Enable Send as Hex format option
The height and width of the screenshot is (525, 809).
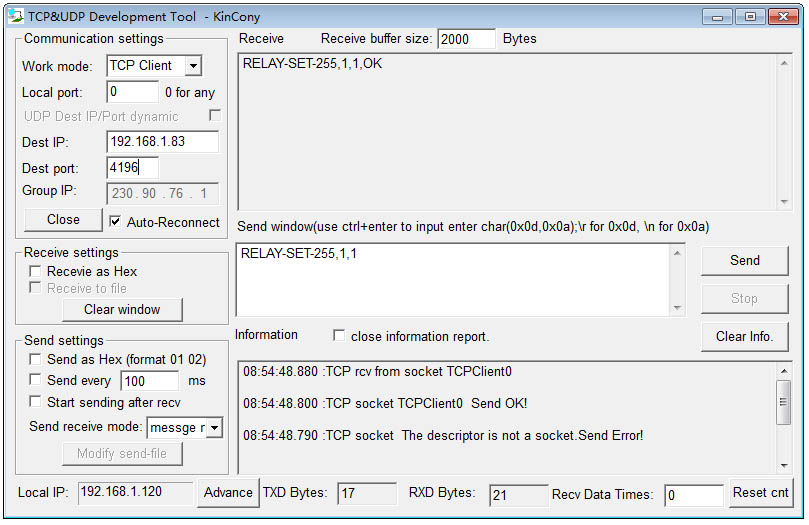pyautogui.click(x=36, y=359)
